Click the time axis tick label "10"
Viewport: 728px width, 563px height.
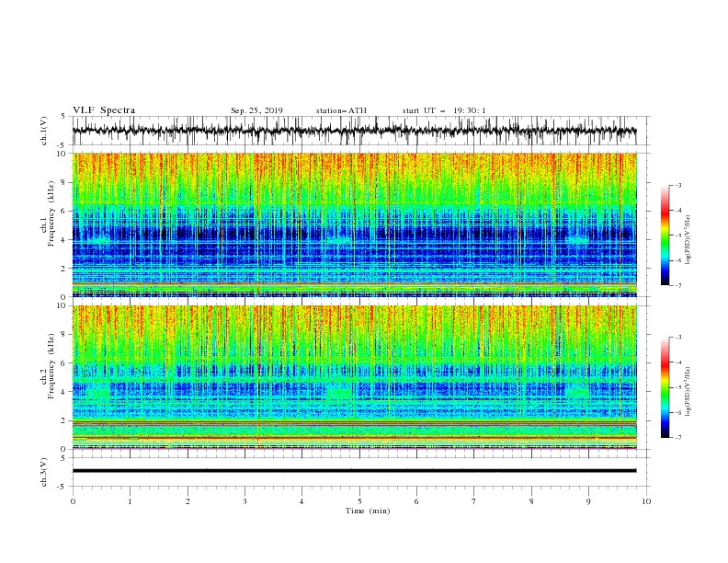point(646,501)
